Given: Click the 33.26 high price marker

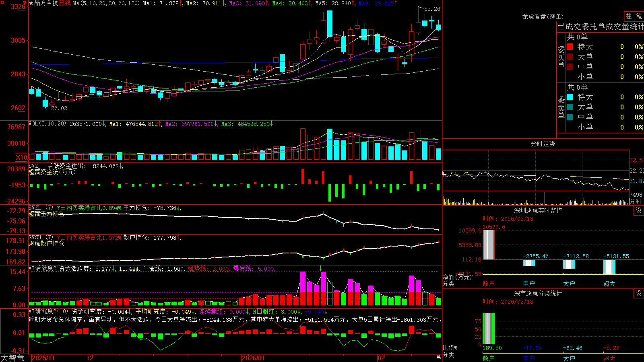Looking at the screenshot, I should [432, 9].
